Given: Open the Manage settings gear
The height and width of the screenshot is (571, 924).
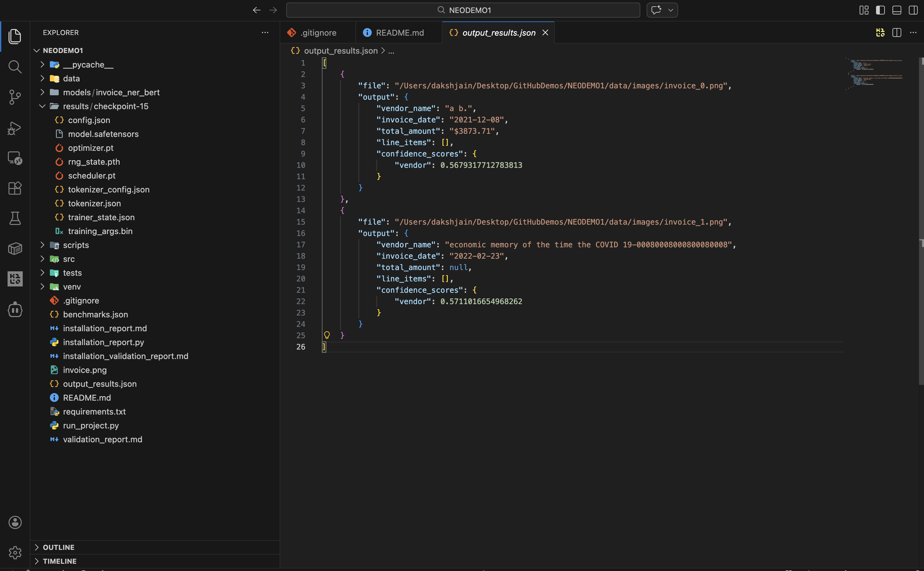Looking at the screenshot, I should [x=15, y=552].
